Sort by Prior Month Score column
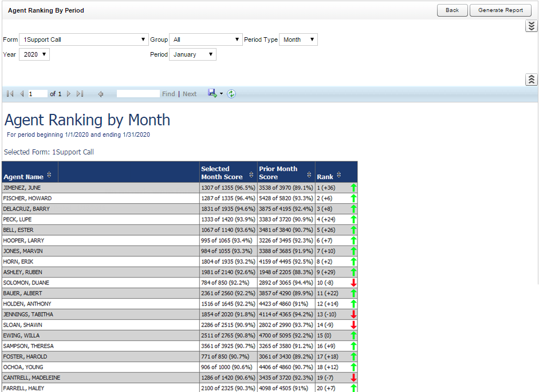539x392 pixels. point(309,175)
